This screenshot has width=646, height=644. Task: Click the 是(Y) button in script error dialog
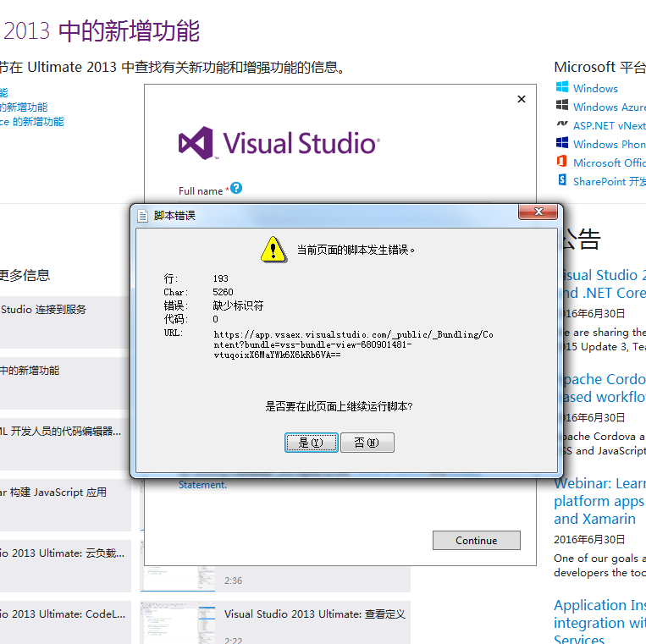click(x=311, y=443)
